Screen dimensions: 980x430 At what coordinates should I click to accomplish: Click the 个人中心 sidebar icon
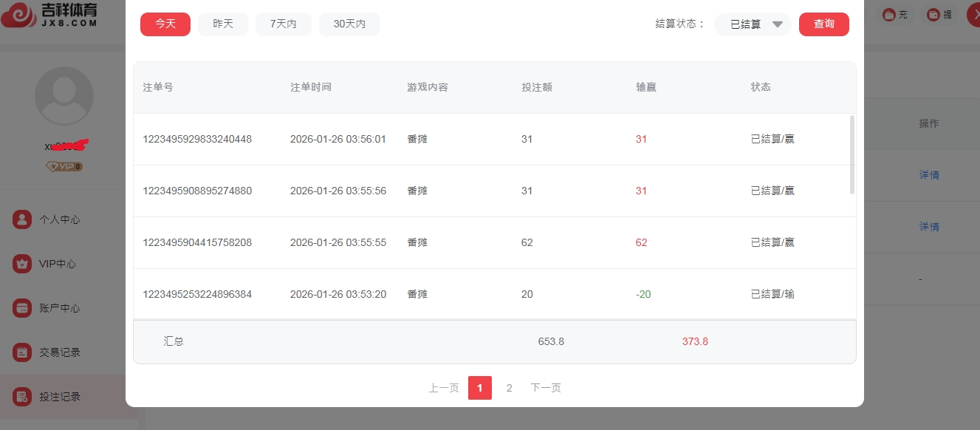pos(22,219)
